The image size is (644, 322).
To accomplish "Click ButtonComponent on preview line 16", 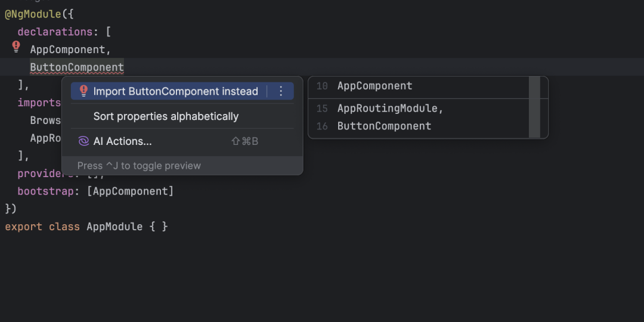I will pos(384,126).
